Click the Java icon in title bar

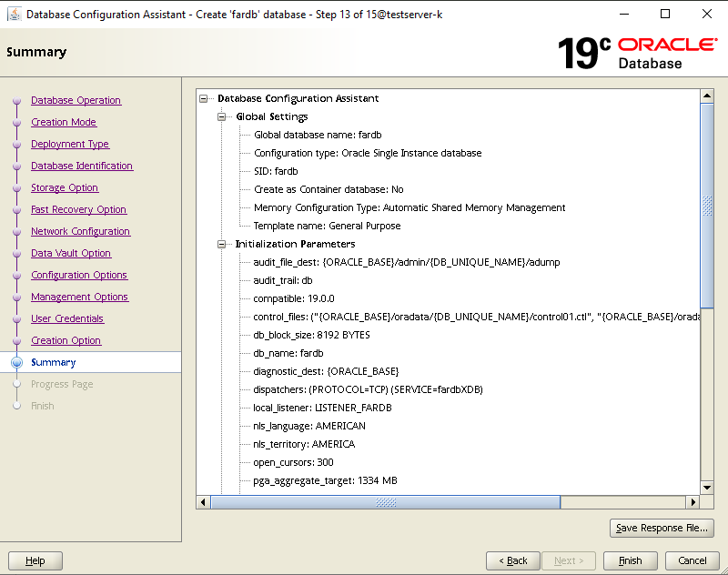coord(15,14)
